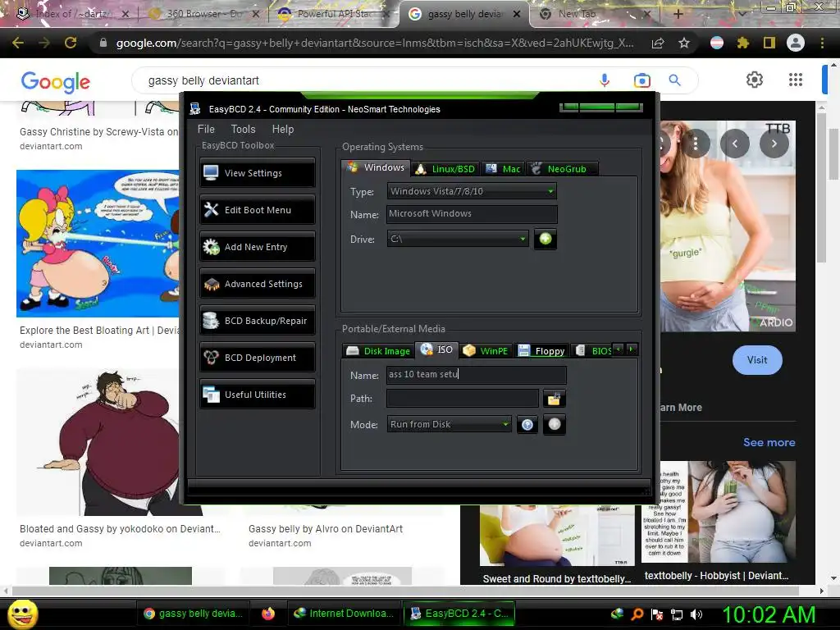Image resolution: width=840 pixels, height=630 pixels.
Task: Open Edit Boot Menu in EasyBCD
Action: point(258,210)
